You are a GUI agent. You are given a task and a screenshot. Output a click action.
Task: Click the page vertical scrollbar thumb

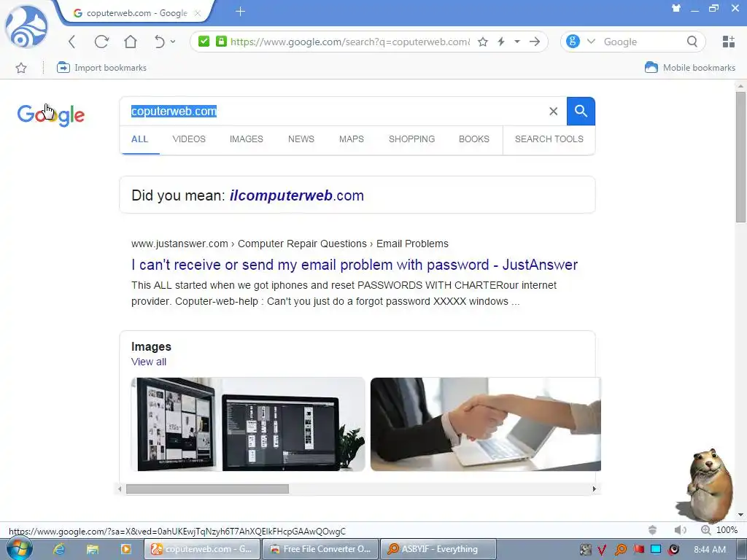tap(740, 157)
